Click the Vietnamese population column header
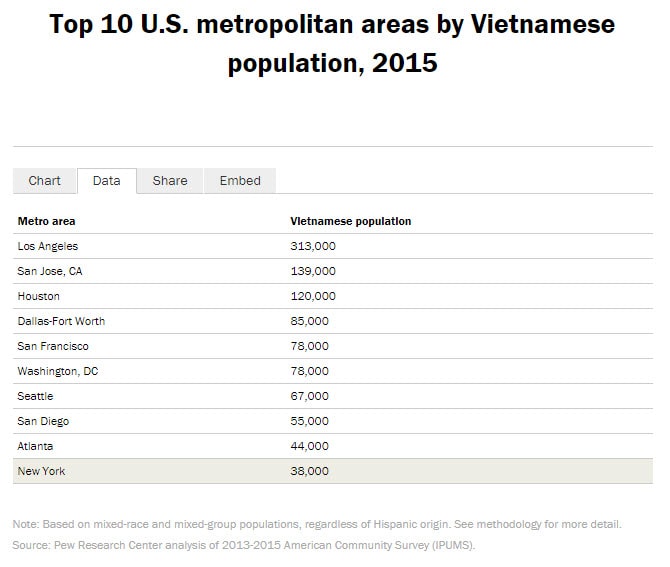The width and height of the screenshot is (670, 567). tap(350, 221)
